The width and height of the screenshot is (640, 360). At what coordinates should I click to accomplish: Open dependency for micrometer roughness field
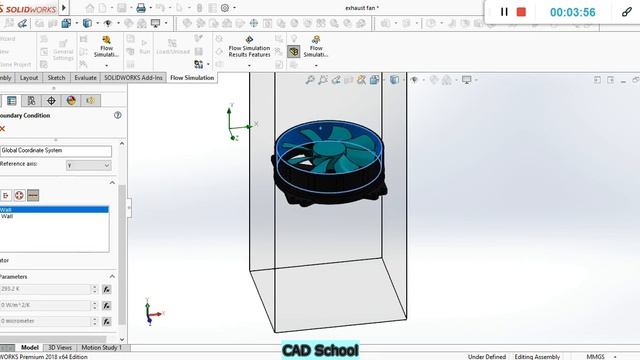pyautogui.click(x=107, y=321)
